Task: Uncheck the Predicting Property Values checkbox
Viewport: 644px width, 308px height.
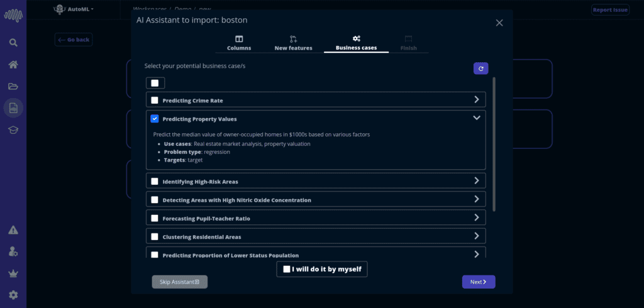Action: click(x=155, y=119)
